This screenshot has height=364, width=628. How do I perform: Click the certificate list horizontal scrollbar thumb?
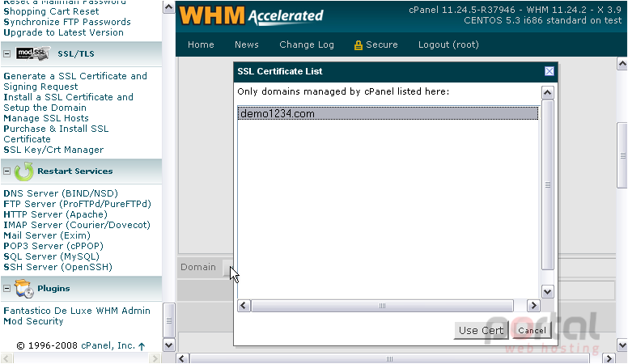pyautogui.click(x=382, y=306)
